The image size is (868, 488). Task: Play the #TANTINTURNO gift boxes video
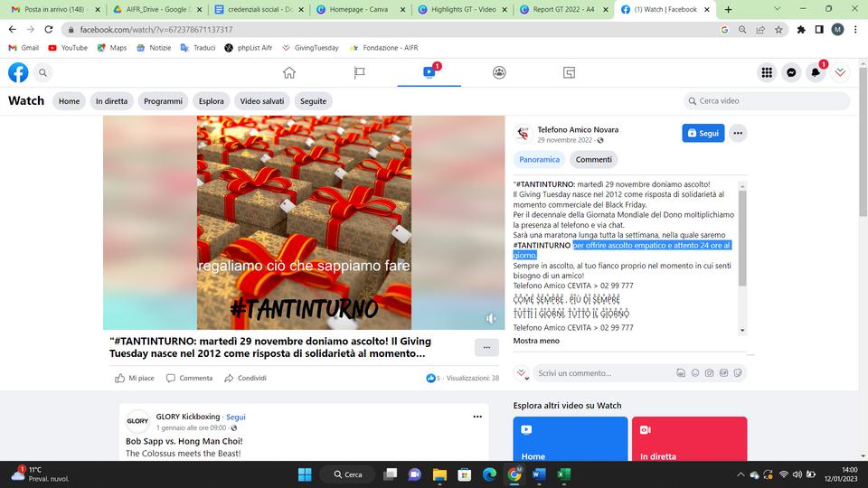(x=304, y=222)
